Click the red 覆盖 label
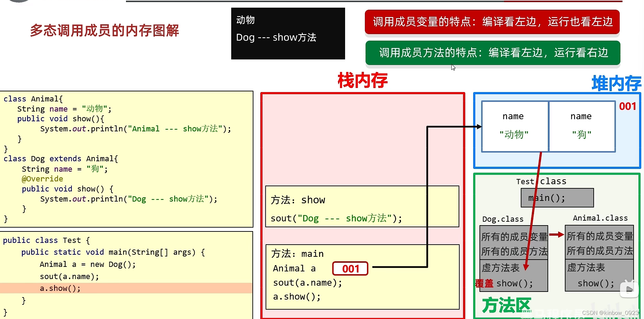644x319 pixels. 484,284
